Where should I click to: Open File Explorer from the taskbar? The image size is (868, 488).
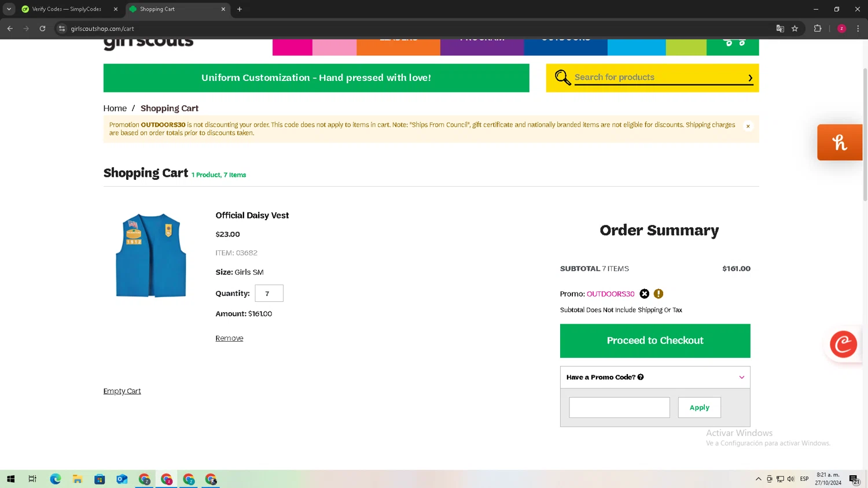click(x=77, y=479)
